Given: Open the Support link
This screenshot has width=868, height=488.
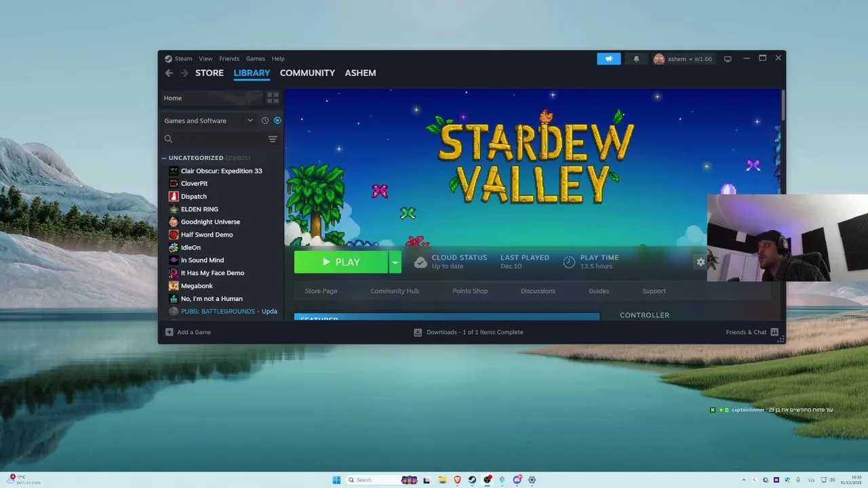Looking at the screenshot, I should [654, 291].
